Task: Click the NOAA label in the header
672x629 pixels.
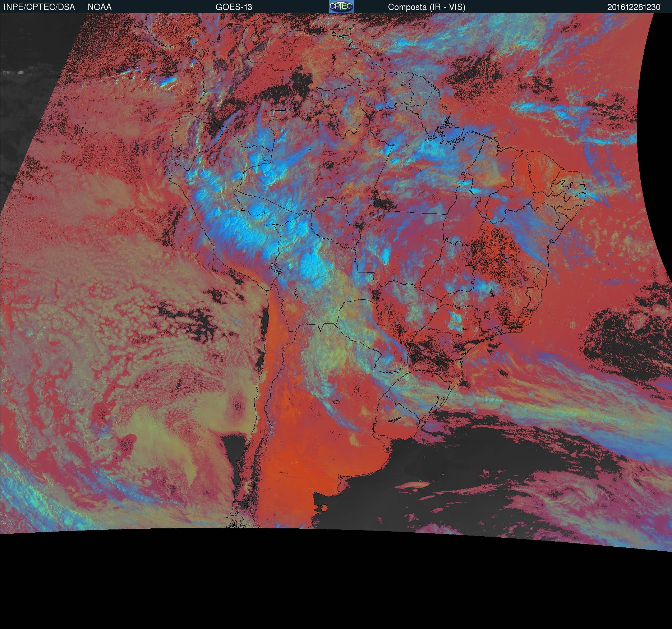Action: (x=100, y=7)
